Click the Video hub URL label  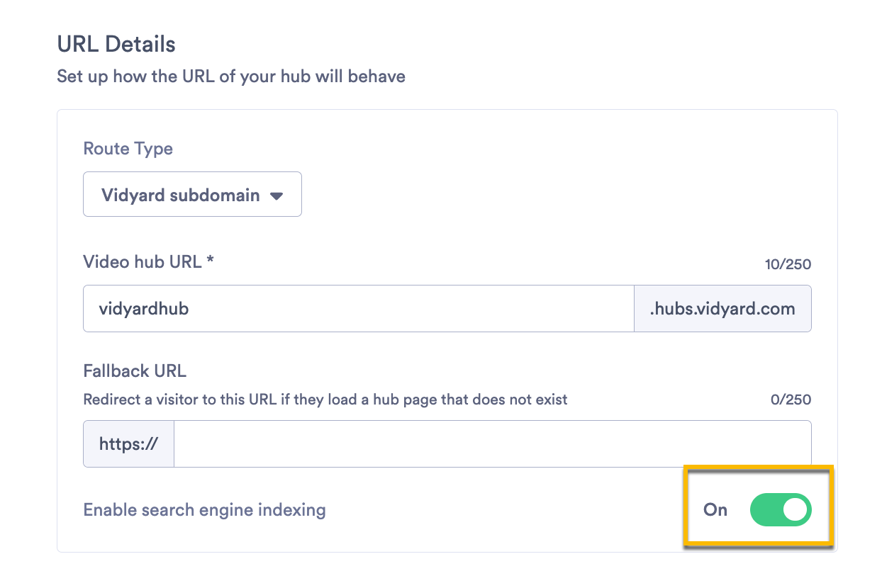point(149,261)
